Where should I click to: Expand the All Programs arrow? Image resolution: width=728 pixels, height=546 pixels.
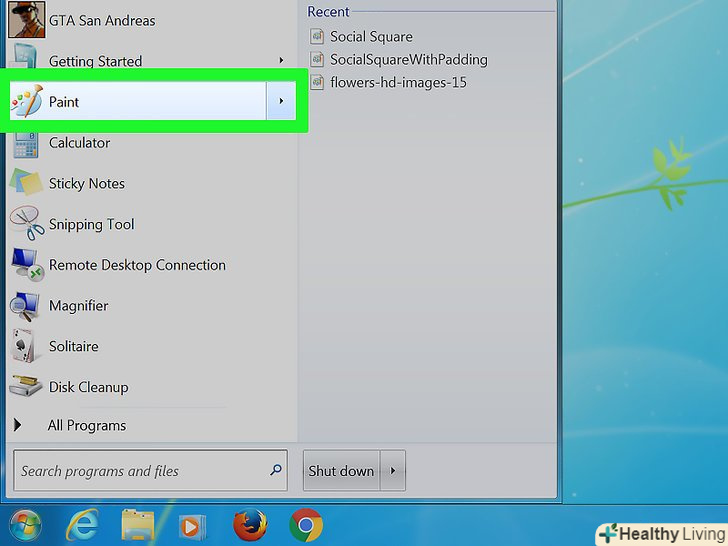click(18, 425)
